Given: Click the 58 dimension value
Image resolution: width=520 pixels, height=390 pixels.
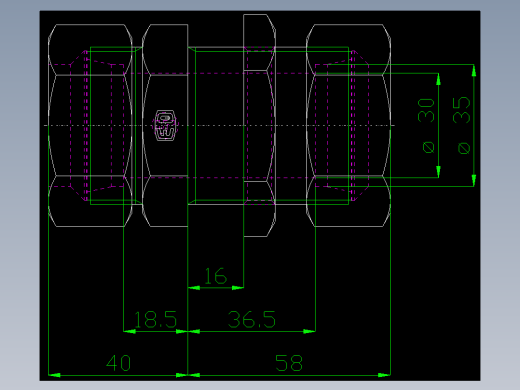Looking at the screenshot, I should click(x=289, y=363).
